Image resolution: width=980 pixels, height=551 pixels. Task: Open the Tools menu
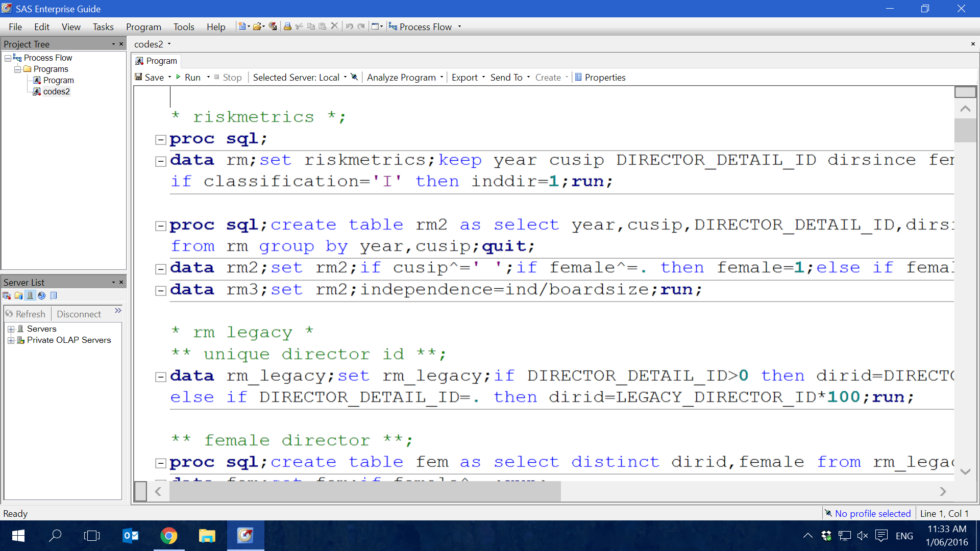[x=184, y=27]
